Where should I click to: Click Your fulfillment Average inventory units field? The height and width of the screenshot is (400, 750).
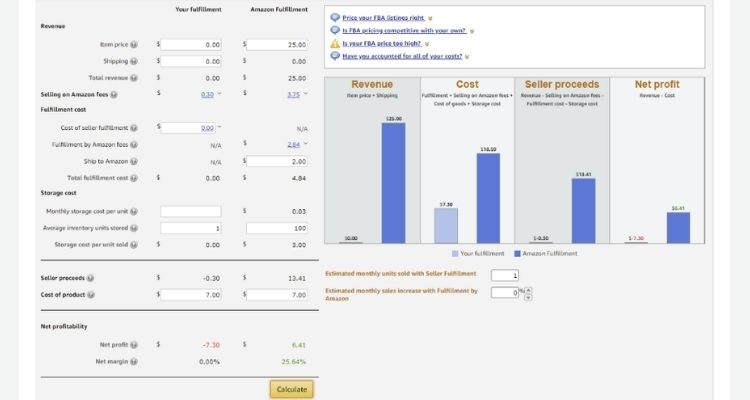191,228
